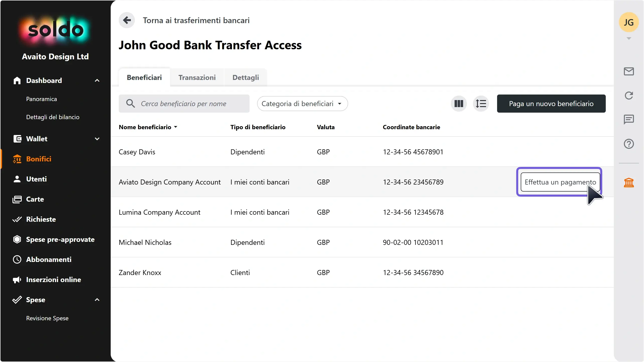Image resolution: width=644 pixels, height=362 pixels.
Task: Click the back arrow icon
Action: [127, 20]
